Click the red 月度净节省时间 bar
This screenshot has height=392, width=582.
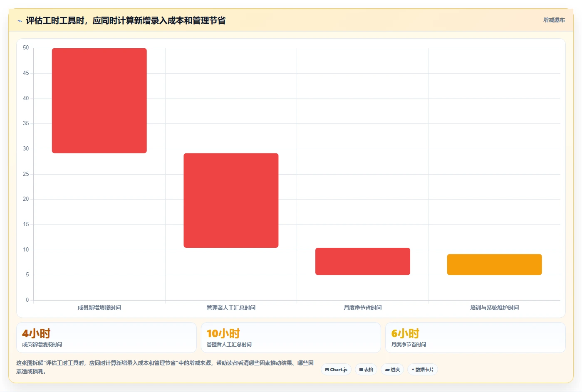pyautogui.click(x=363, y=261)
